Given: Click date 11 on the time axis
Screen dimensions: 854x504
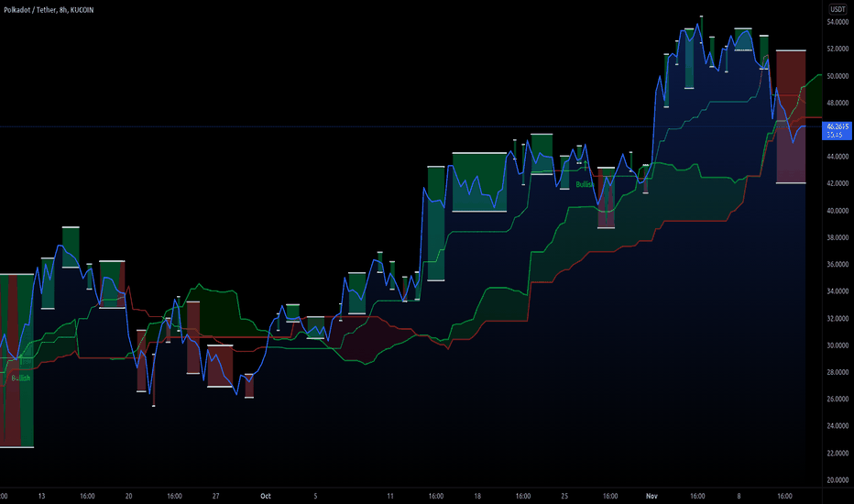Looking at the screenshot, I should (390, 497).
